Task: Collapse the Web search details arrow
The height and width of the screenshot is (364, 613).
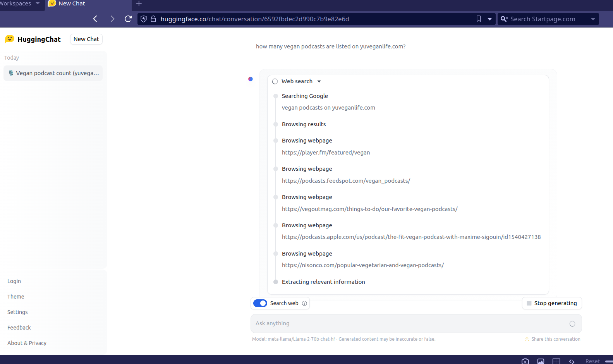Action: coord(319,81)
